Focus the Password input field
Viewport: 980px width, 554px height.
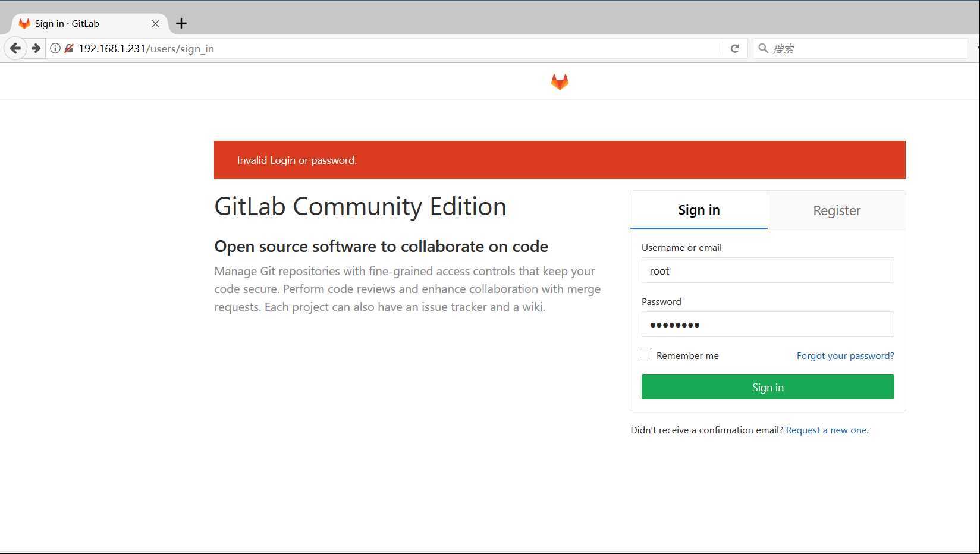click(x=768, y=325)
